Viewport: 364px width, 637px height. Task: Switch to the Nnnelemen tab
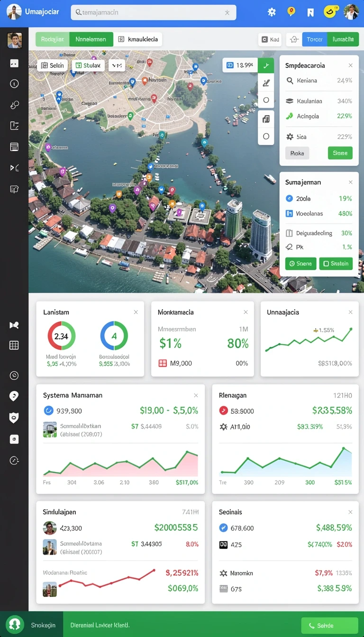click(91, 39)
